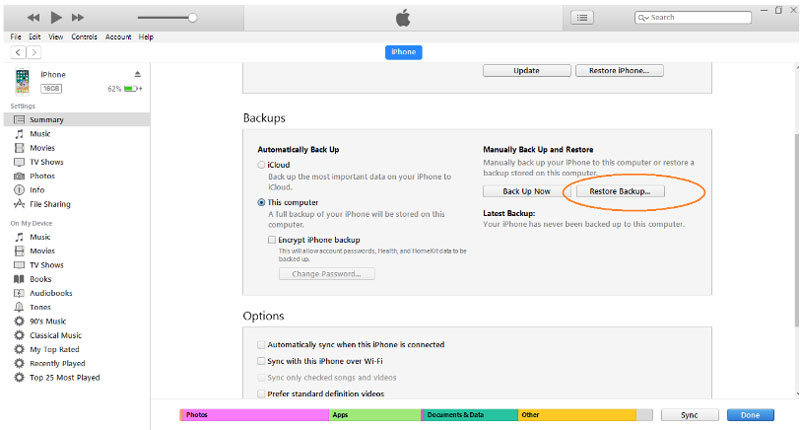Adjust the volume slider knob
Viewport: 800px width, 430px height.
(192, 18)
